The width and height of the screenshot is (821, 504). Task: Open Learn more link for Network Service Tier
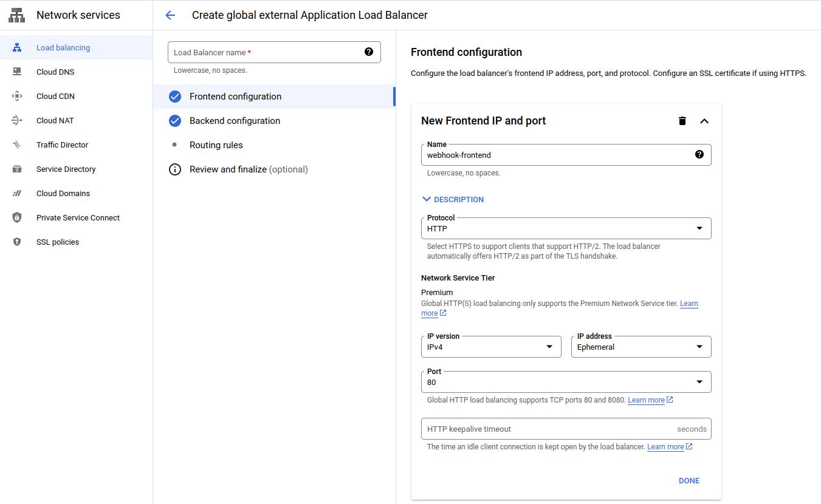[x=689, y=303]
